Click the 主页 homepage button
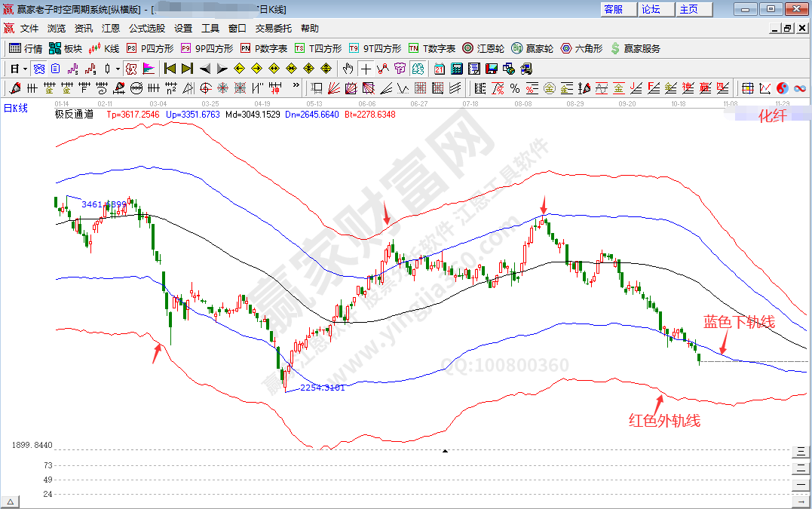Viewport: 812px width, 509px height. click(689, 9)
